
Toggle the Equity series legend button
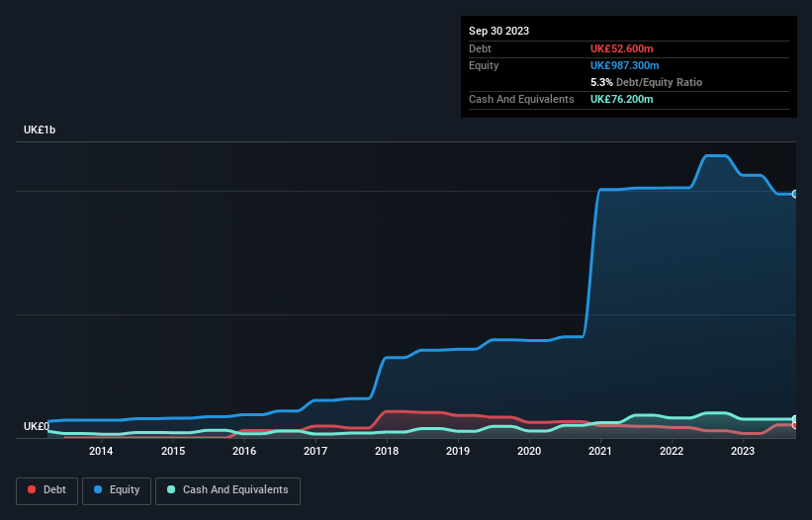coord(117,490)
